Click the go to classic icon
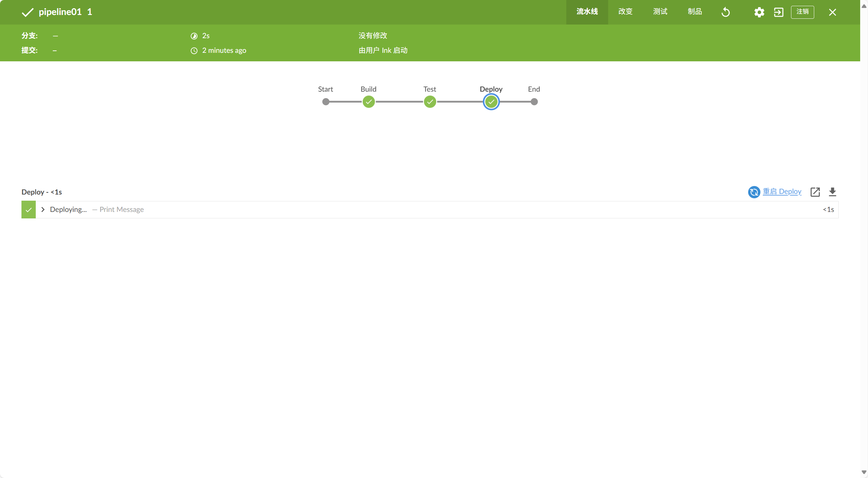The width and height of the screenshot is (868, 478). pos(778,12)
